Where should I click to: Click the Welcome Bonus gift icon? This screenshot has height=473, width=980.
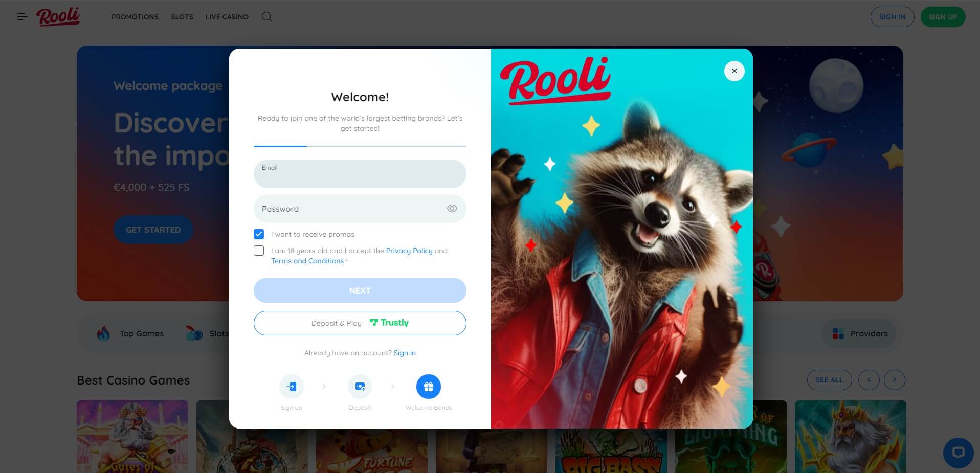(429, 387)
